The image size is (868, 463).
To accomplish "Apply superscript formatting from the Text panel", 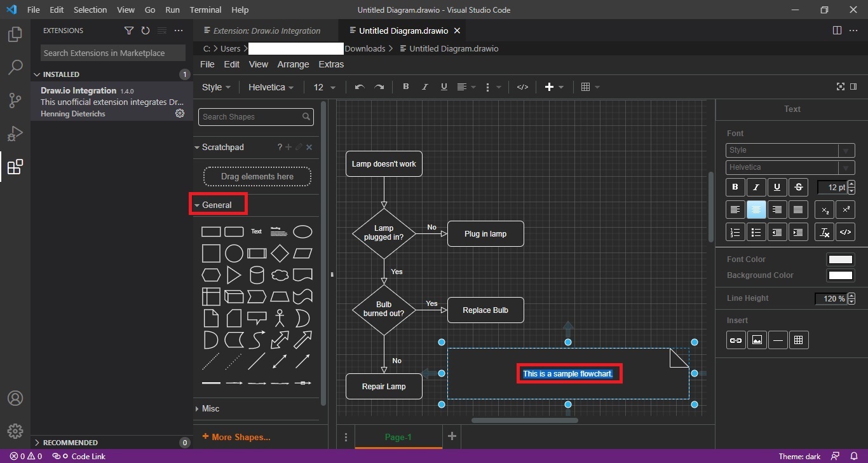I will pos(845,209).
